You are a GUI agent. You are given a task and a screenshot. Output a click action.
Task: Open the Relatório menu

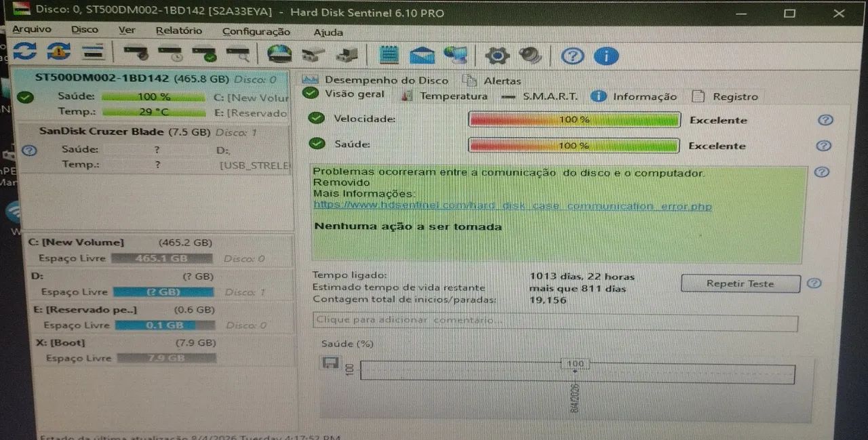point(179,31)
